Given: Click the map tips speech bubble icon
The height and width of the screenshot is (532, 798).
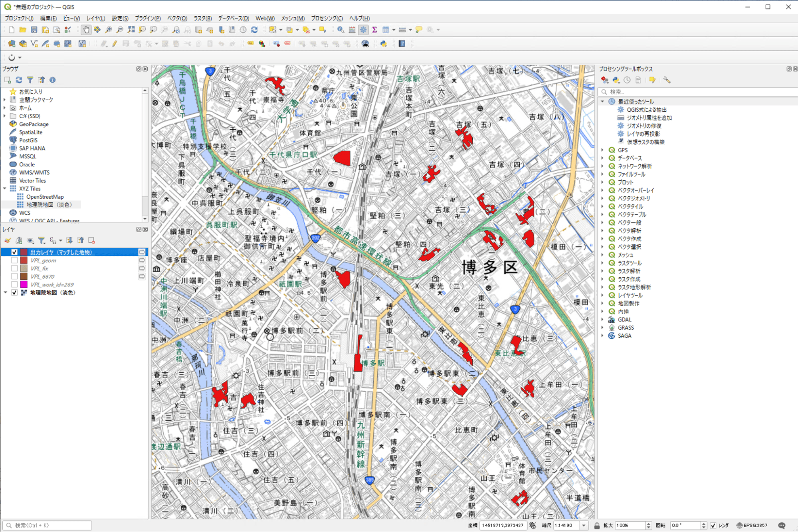Looking at the screenshot, I should coord(419,30).
